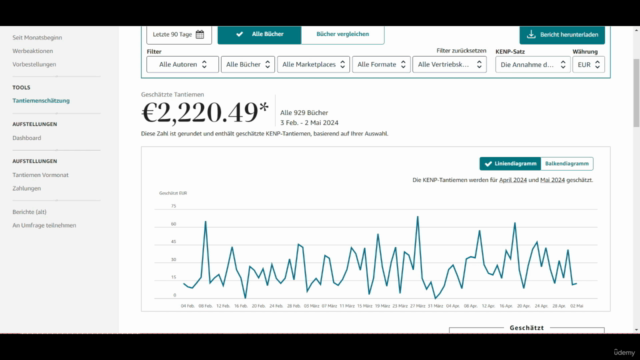
Task: Open the KENP-Satz dropdown
Action: [533, 64]
